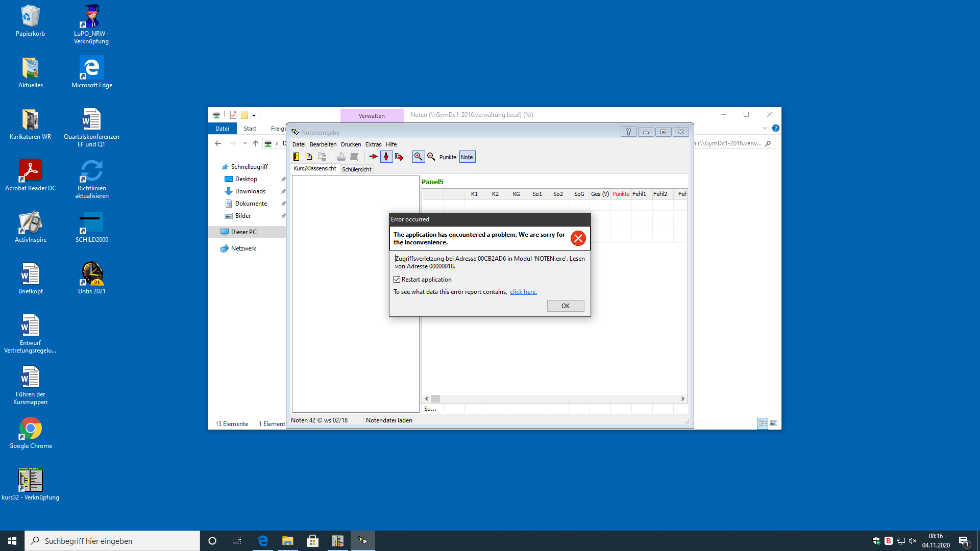Select the Untis 2021 desktop icon
The height and width of the screenshot is (551, 980).
tap(92, 278)
